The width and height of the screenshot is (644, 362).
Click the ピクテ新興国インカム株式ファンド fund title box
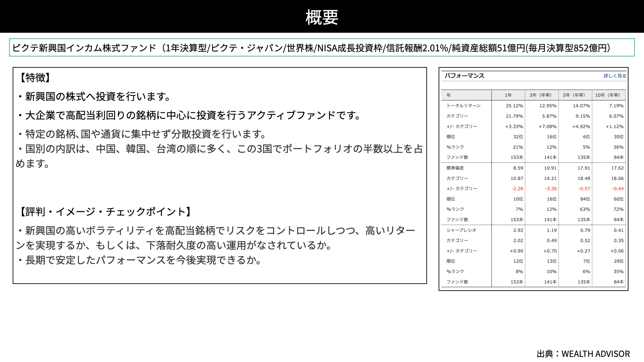click(322, 48)
